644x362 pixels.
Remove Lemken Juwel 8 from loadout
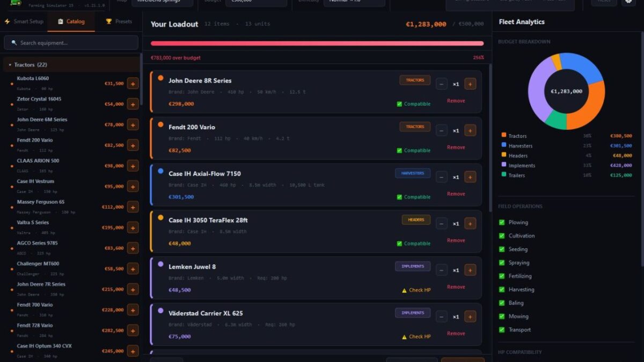tap(456, 287)
